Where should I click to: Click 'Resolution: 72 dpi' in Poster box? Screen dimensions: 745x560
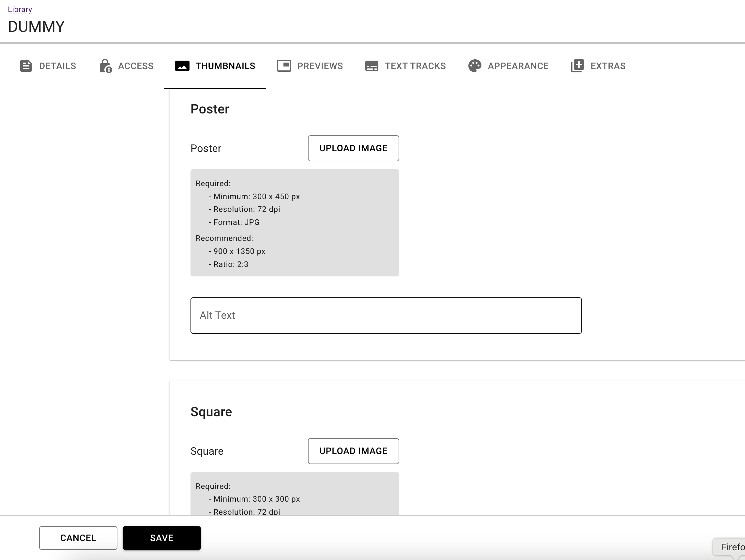point(244,209)
